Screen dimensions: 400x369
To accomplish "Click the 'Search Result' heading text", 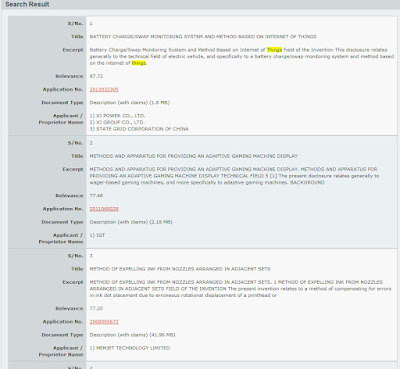I will click(27, 4).
